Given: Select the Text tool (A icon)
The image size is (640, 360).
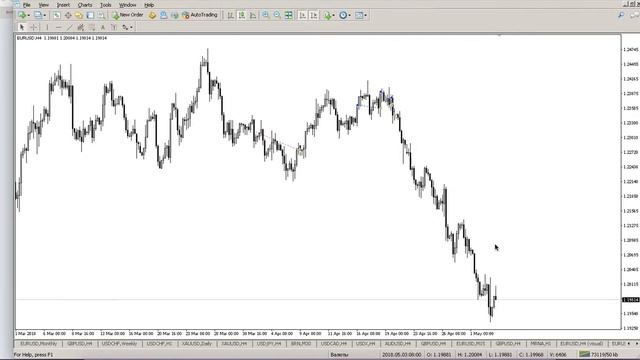Looking at the screenshot, I should (x=103, y=27).
